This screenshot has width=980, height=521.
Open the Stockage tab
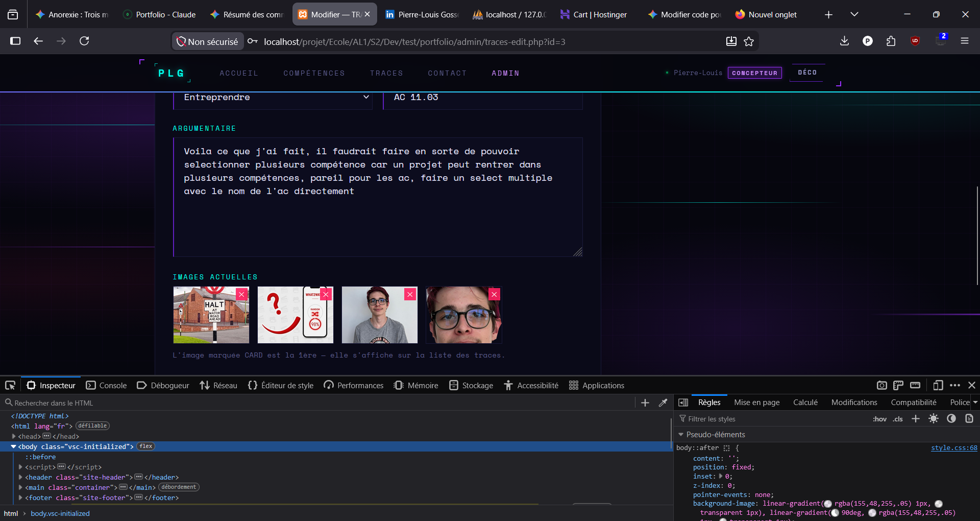click(471, 385)
